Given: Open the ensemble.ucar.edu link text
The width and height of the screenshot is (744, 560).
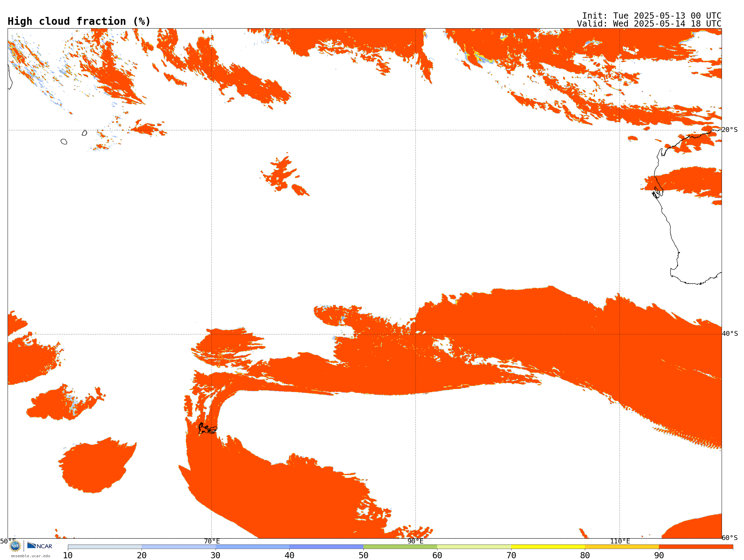Looking at the screenshot, I should click(x=31, y=556).
